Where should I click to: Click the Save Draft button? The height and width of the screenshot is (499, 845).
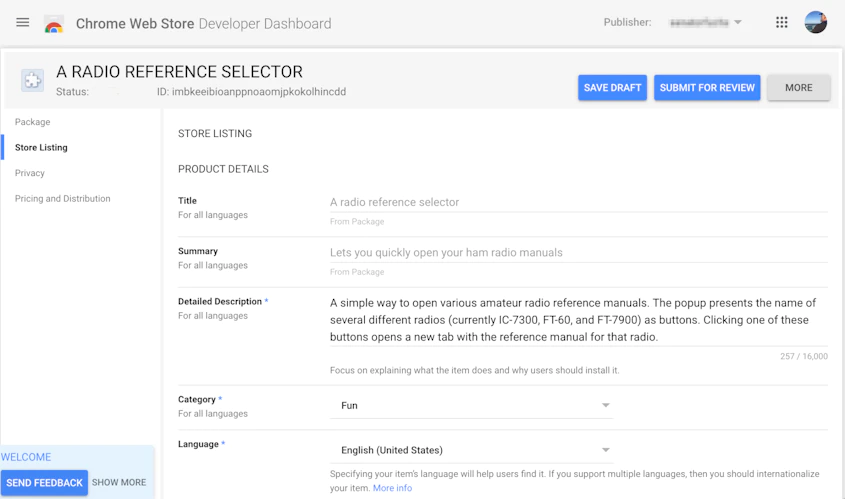612,88
